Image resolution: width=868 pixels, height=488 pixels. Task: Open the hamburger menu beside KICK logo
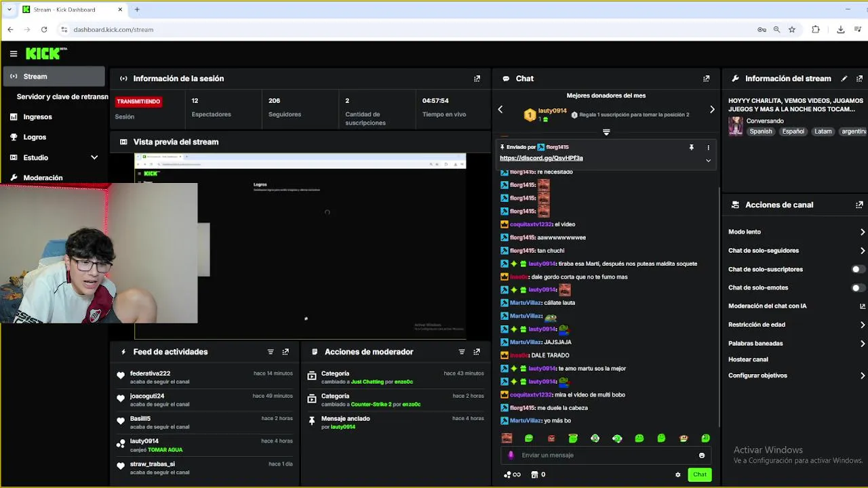pos(14,54)
